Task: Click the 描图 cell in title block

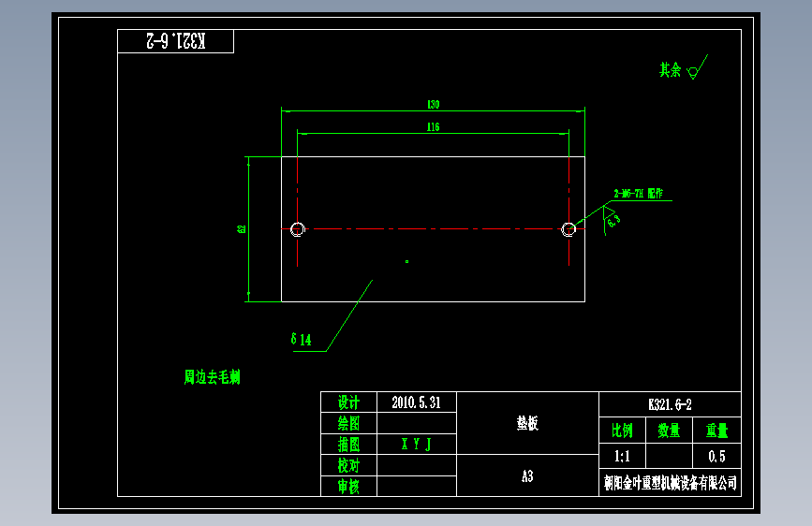Action: [x=348, y=445]
